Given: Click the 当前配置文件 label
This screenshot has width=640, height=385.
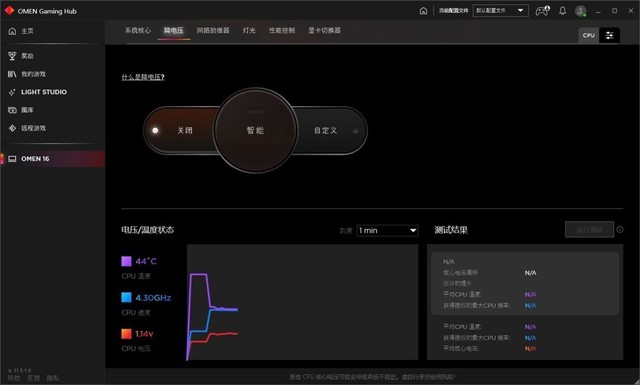Looking at the screenshot, I should tap(453, 11).
